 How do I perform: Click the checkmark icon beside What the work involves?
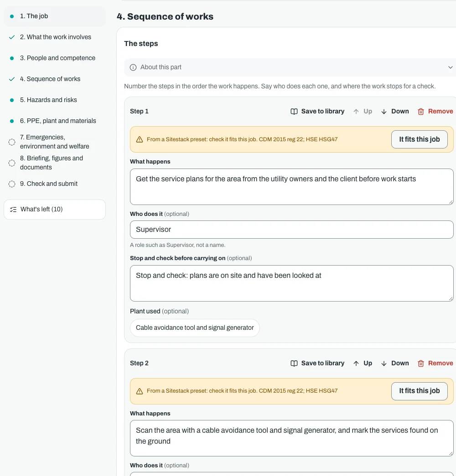(x=12, y=37)
